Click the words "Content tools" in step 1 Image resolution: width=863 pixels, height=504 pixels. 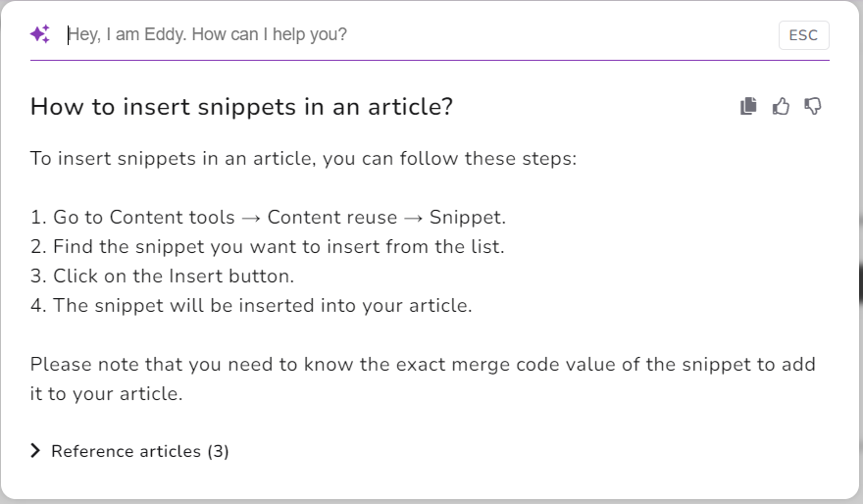point(173,218)
